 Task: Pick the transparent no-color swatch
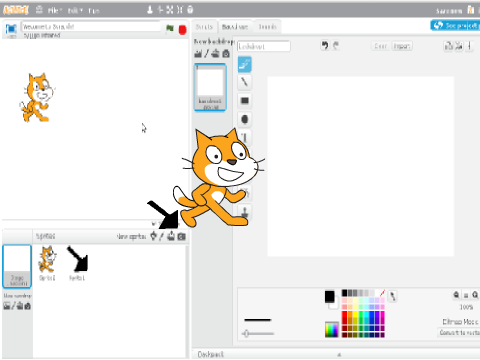[382, 293]
